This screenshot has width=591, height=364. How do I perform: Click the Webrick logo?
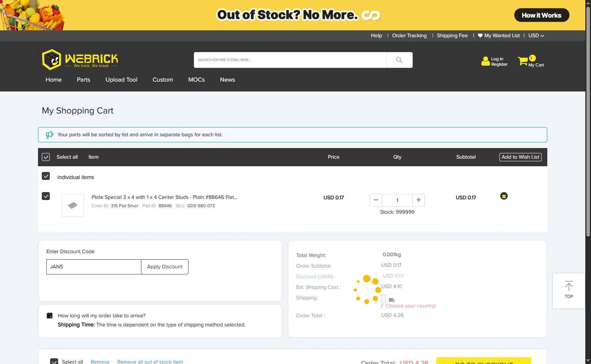tap(80, 59)
